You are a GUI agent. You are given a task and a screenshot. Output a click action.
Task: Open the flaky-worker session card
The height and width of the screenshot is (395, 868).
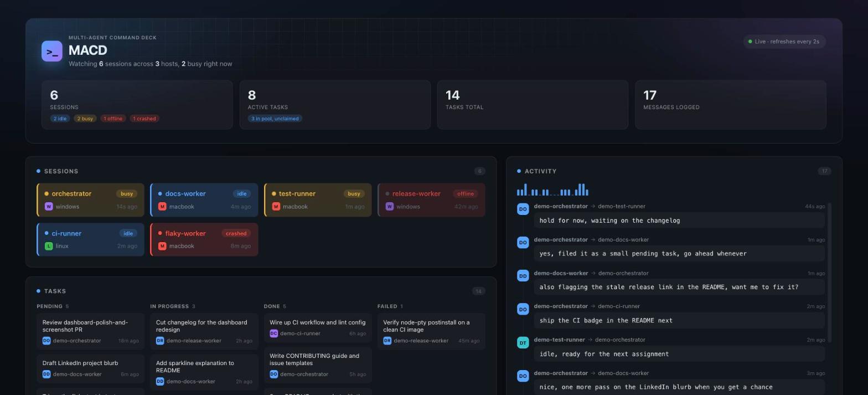[204, 239]
